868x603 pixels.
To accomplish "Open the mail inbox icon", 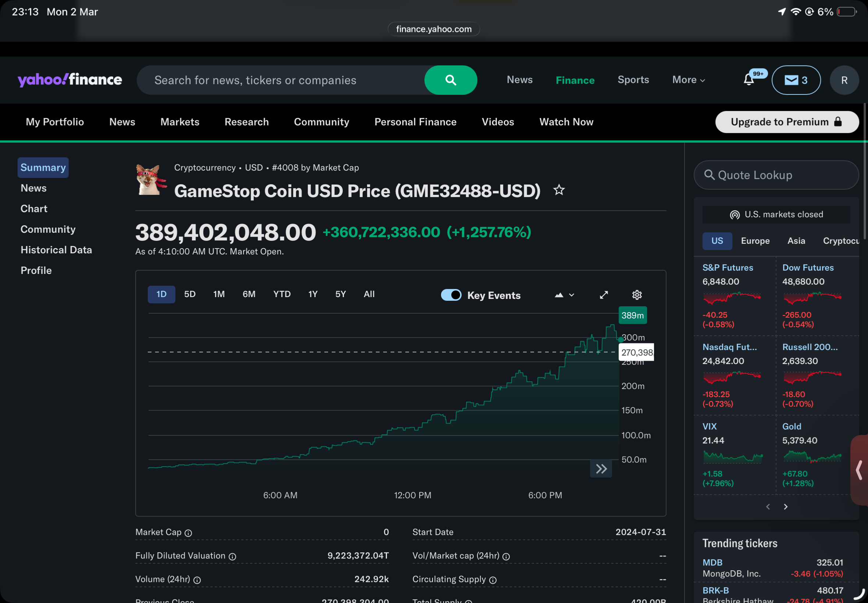I will click(x=796, y=80).
